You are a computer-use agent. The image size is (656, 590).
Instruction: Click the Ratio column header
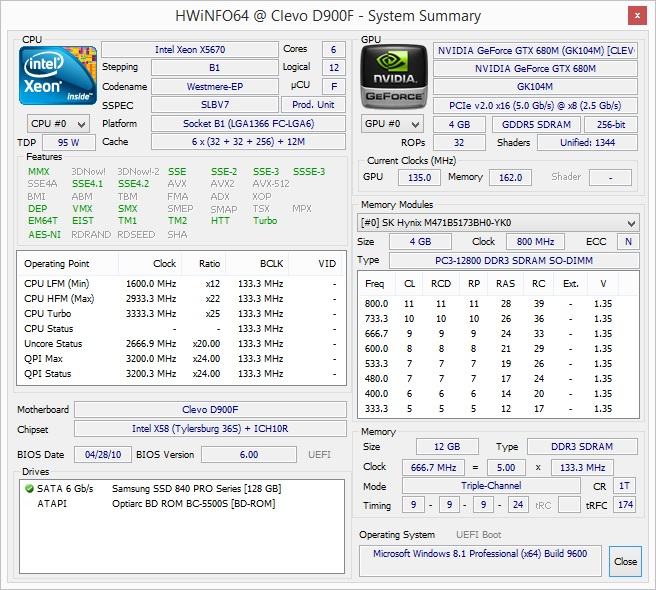(204, 264)
